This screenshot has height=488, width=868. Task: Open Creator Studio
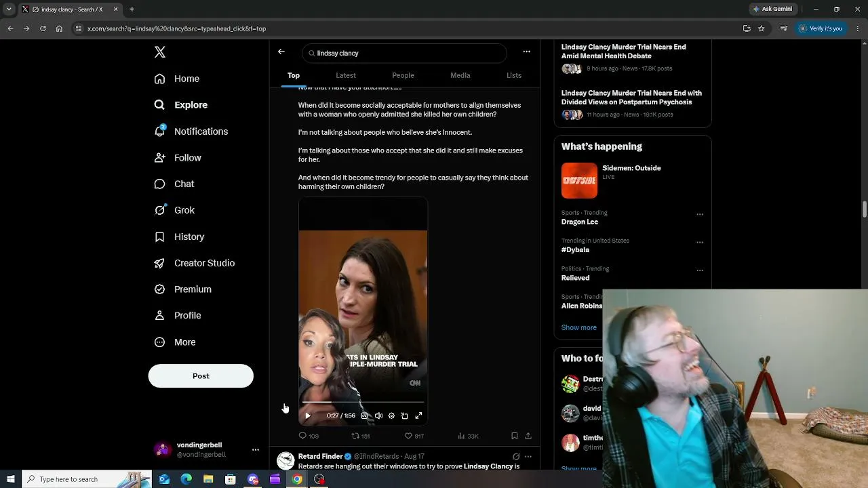[x=195, y=263]
